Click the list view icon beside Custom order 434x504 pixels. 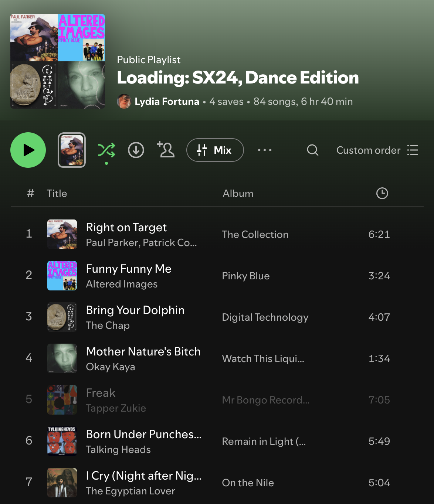coord(413,150)
